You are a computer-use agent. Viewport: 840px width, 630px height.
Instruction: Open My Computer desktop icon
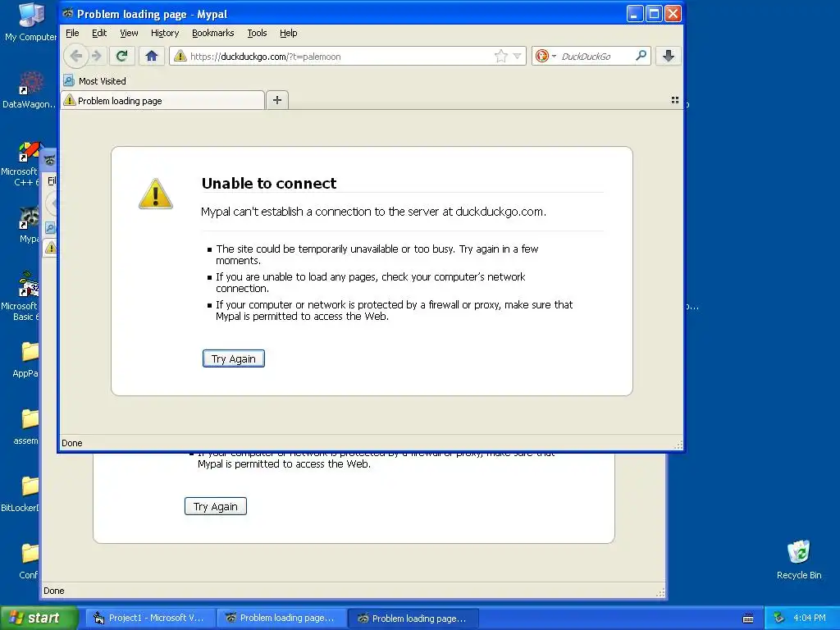coord(30,22)
